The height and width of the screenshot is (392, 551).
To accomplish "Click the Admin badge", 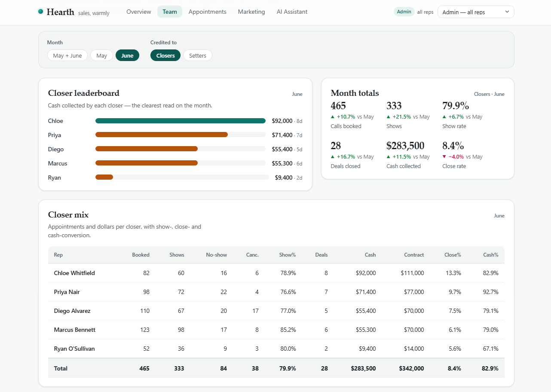I will [404, 12].
